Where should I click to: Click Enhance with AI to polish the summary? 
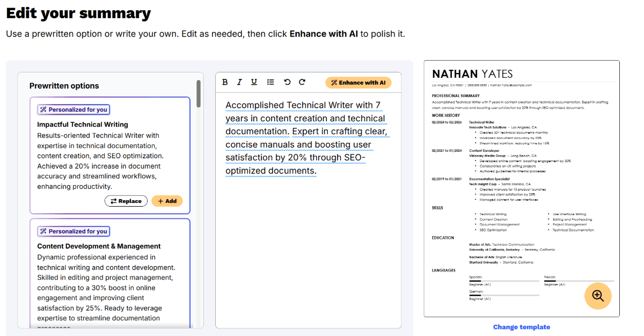click(358, 82)
